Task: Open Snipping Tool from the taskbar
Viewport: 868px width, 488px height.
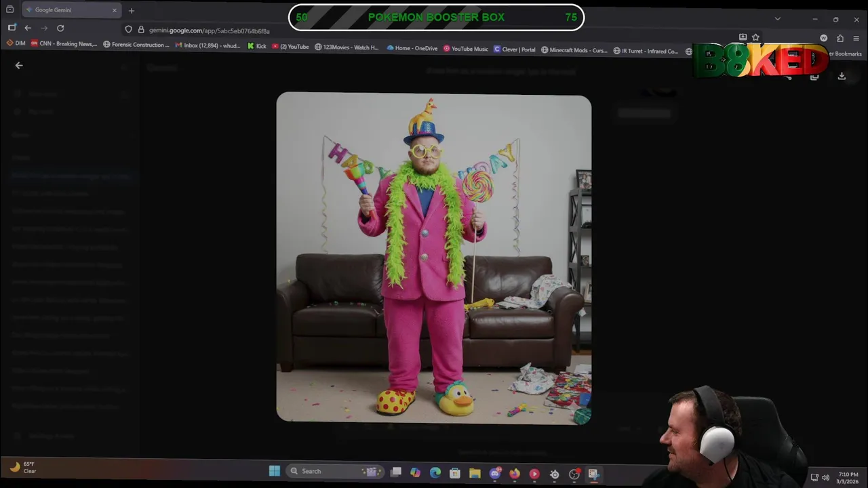Action: (593, 474)
